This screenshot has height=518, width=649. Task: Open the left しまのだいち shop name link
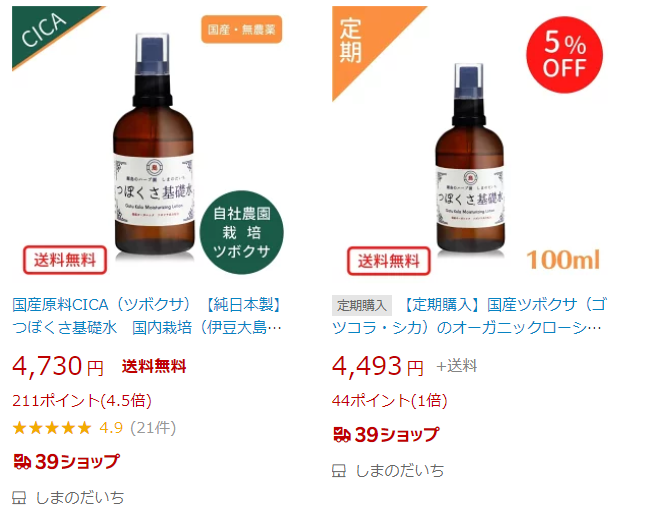(x=80, y=497)
